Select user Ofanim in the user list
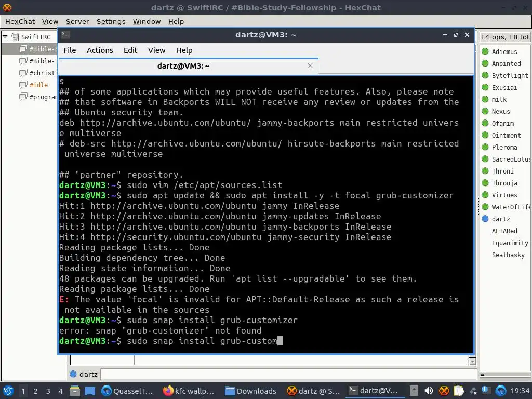 tap(503, 123)
